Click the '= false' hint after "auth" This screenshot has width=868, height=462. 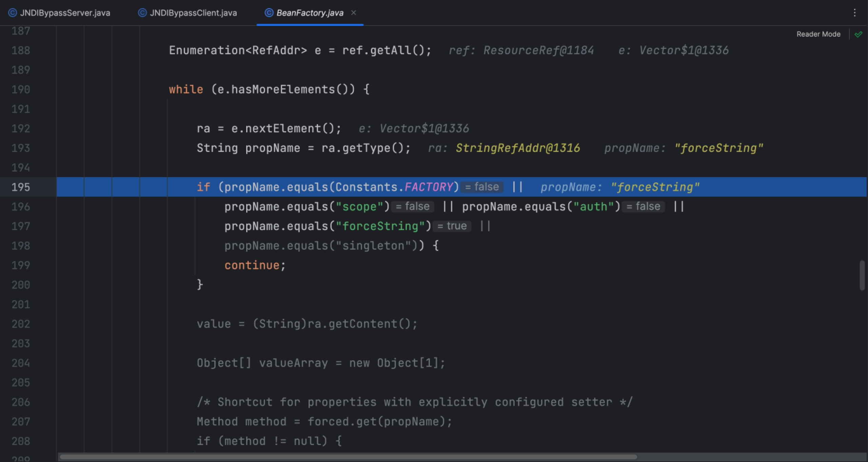pos(643,206)
